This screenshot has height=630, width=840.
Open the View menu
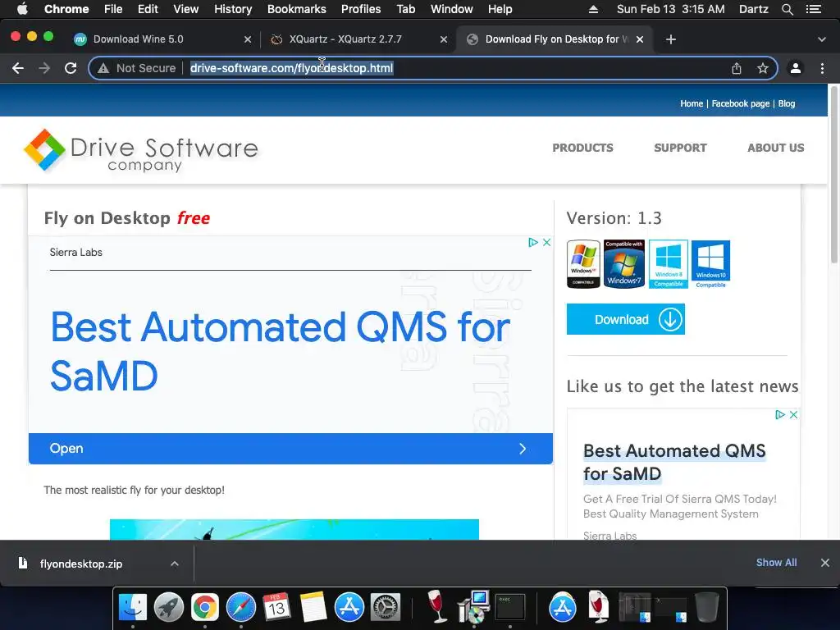[186, 9]
